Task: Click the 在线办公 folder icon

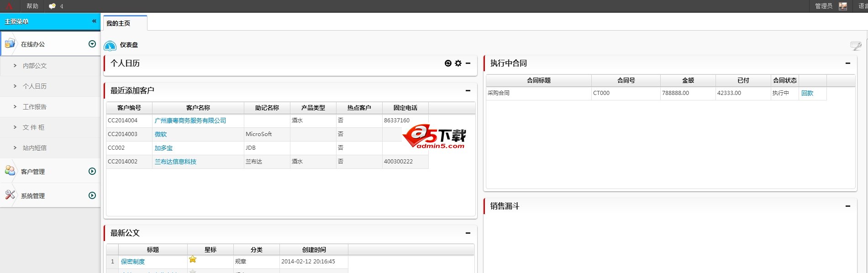Action: (10, 44)
